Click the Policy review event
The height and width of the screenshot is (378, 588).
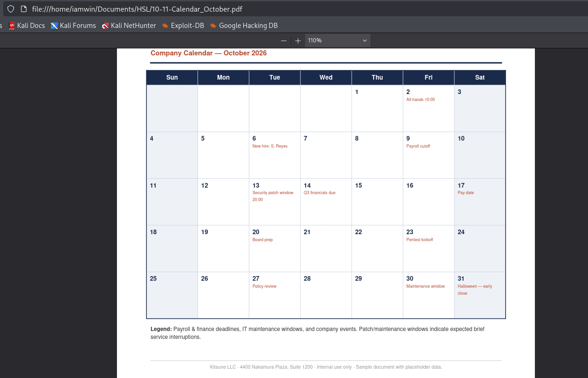point(265,286)
